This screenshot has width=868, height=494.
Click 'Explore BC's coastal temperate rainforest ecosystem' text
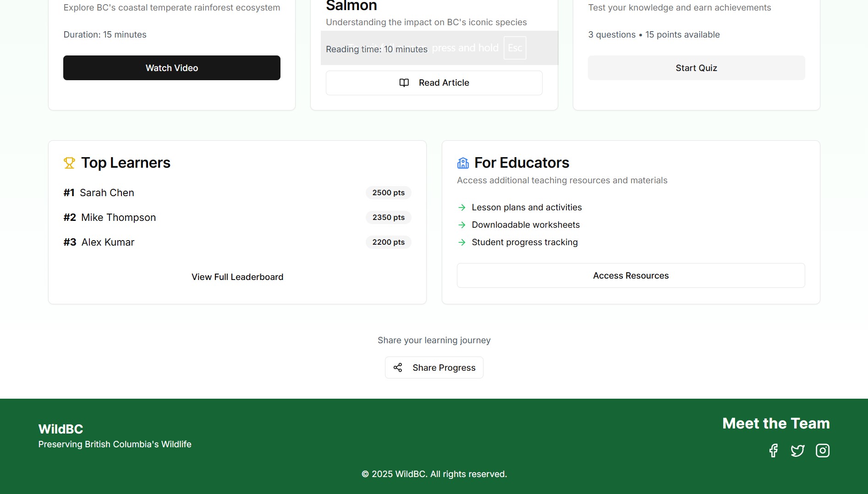(x=172, y=8)
